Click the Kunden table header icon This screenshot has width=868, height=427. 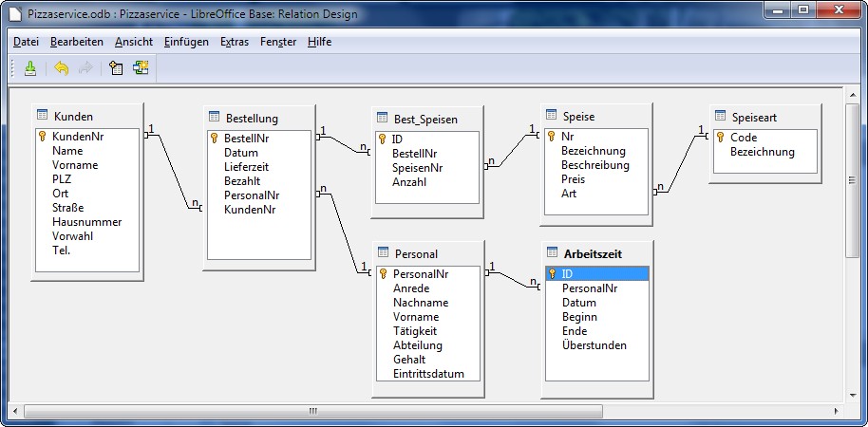pyautogui.click(x=43, y=115)
